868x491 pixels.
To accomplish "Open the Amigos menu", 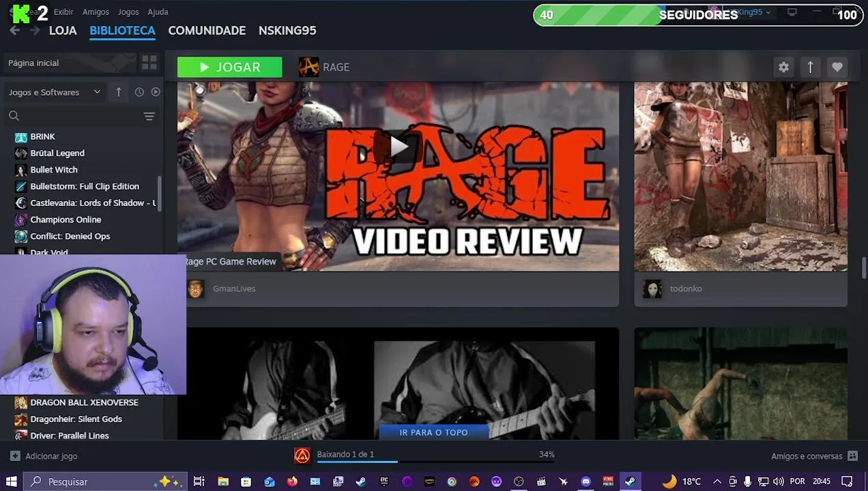I will [96, 12].
